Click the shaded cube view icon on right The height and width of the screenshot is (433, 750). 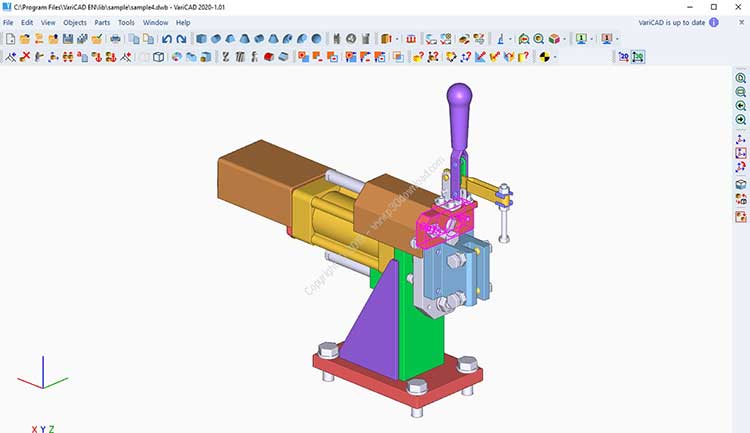tap(741, 185)
